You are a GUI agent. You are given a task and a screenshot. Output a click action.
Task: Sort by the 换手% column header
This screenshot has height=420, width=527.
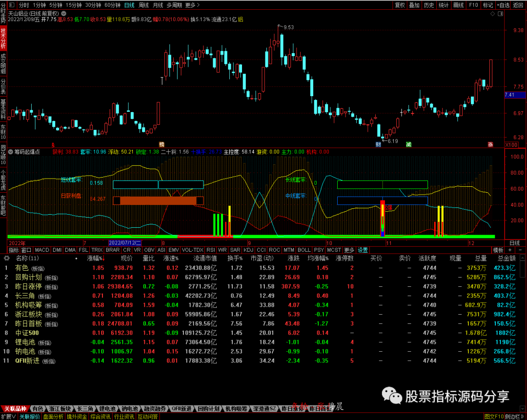[x=235, y=259]
